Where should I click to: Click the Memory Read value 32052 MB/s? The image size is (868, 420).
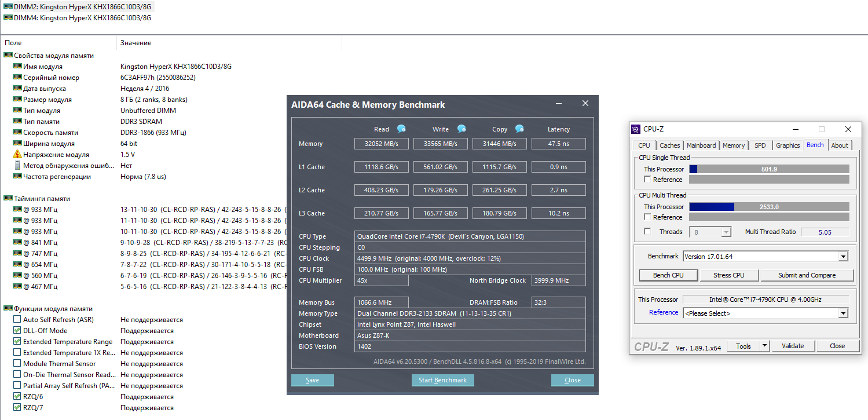382,144
